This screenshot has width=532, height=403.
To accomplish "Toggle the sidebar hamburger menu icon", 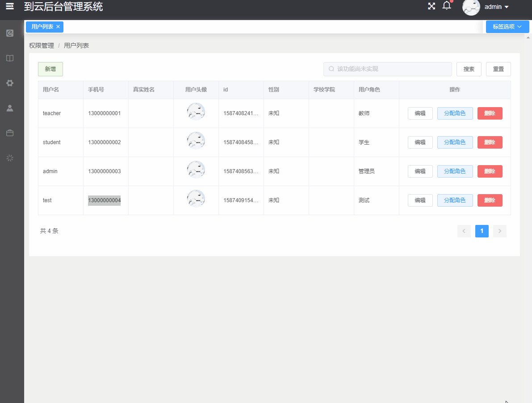I will tap(10, 6).
